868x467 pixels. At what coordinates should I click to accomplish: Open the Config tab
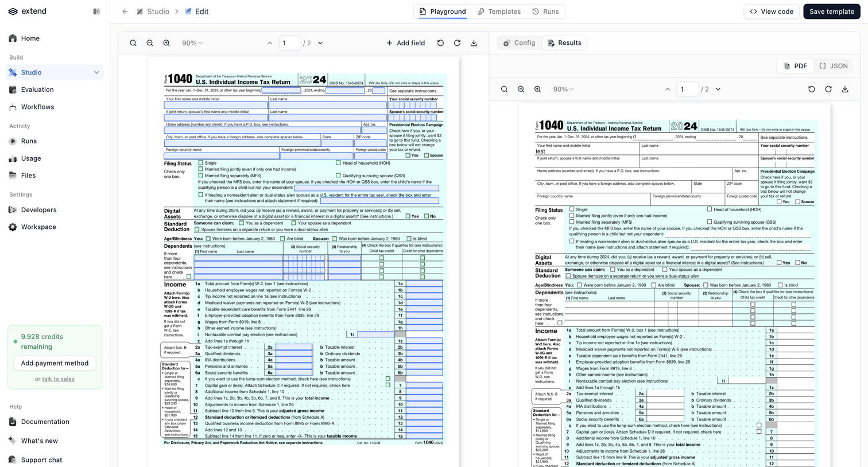(519, 43)
